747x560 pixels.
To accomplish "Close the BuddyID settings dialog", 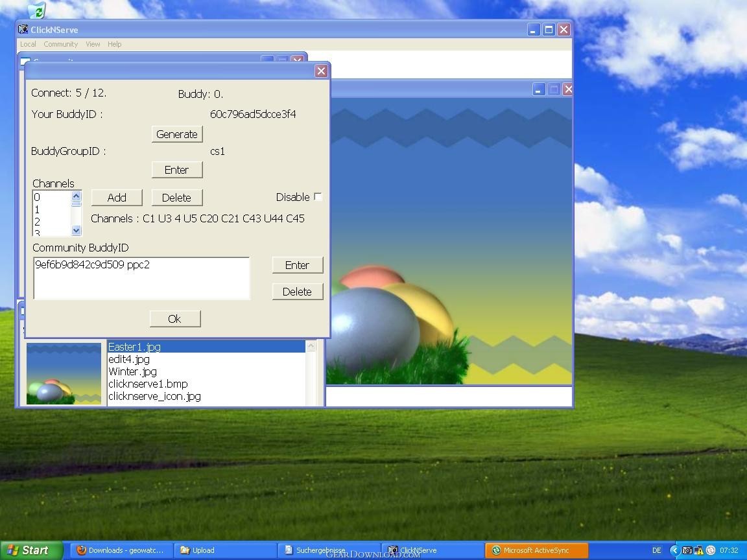I will (321, 71).
